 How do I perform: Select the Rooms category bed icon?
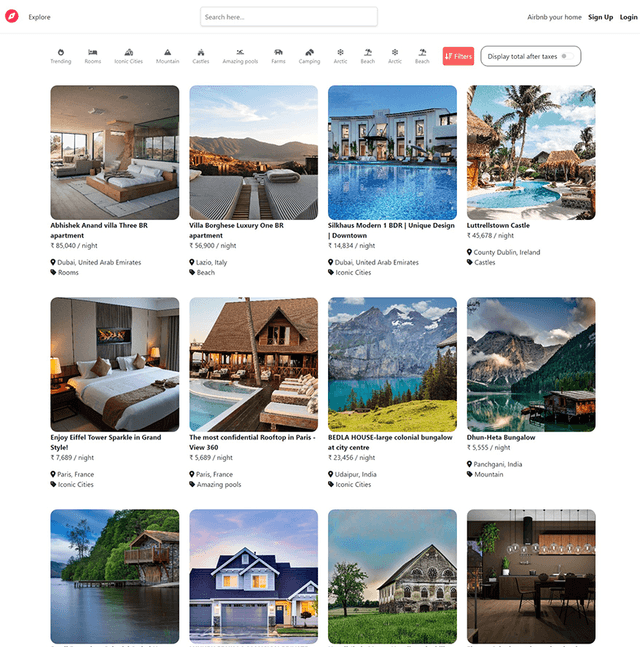tap(93, 52)
